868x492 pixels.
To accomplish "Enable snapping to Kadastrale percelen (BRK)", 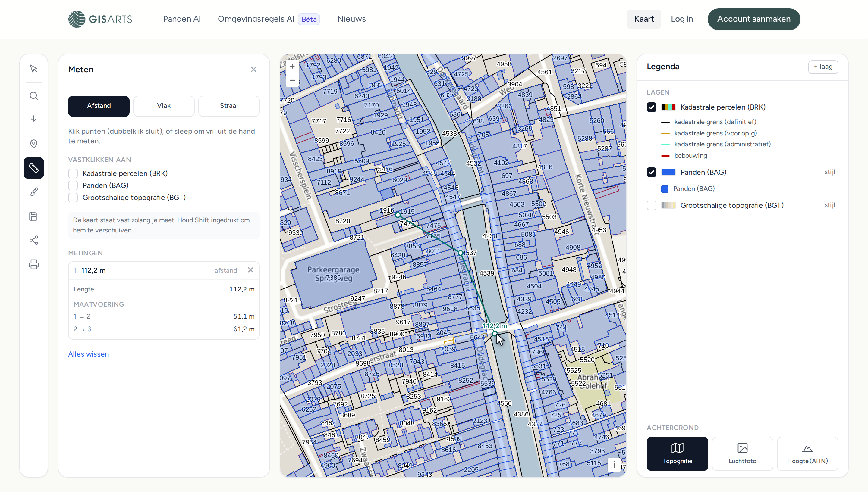I will coord(73,173).
